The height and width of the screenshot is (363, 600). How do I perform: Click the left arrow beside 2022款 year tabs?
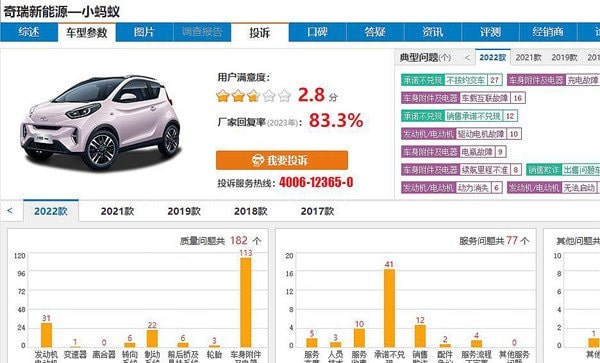[x=10, y=211]
